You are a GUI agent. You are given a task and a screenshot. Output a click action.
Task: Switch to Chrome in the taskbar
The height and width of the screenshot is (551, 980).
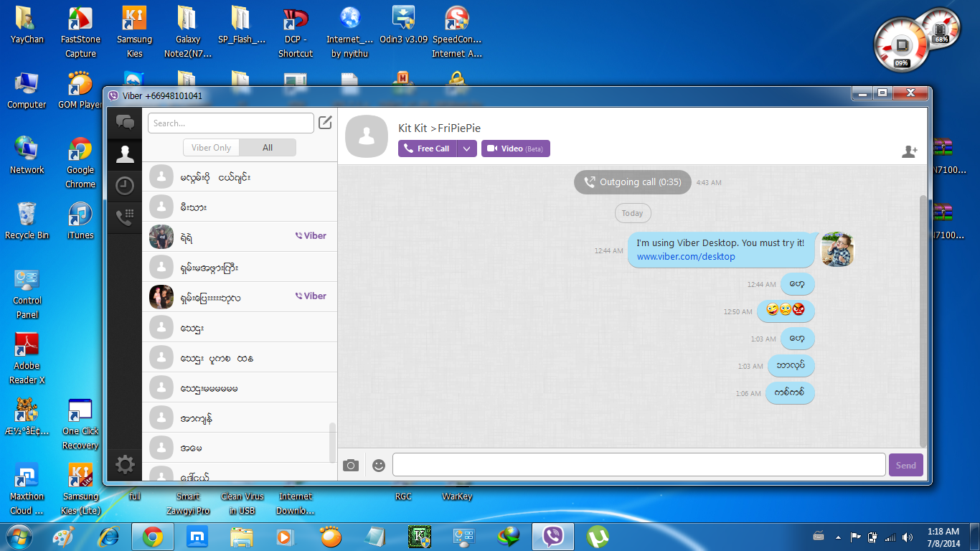click(152, 536)
